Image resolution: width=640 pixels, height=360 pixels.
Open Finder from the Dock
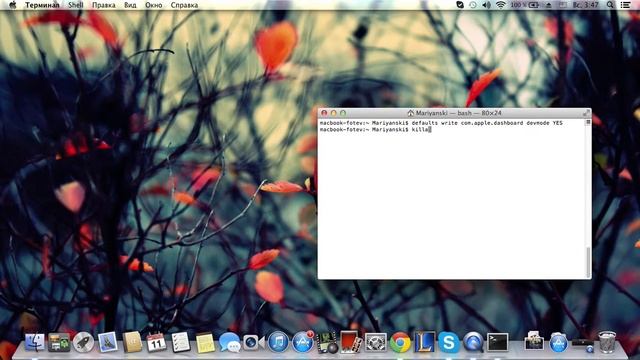click(35, 342)
